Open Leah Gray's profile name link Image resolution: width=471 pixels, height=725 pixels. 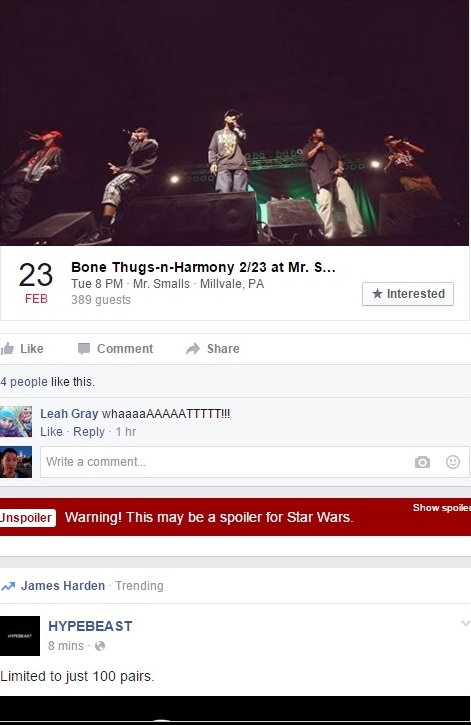[x=69, y=413]
